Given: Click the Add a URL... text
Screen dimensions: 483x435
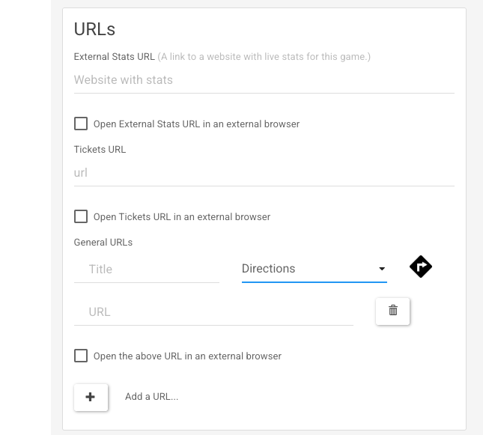Looking at the screenshot, I should pyautogui.click(x=152, y=397).
